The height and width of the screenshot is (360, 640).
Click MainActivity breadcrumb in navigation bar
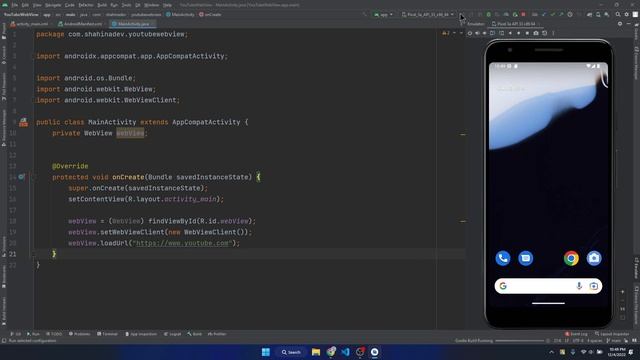click(180, 14)
